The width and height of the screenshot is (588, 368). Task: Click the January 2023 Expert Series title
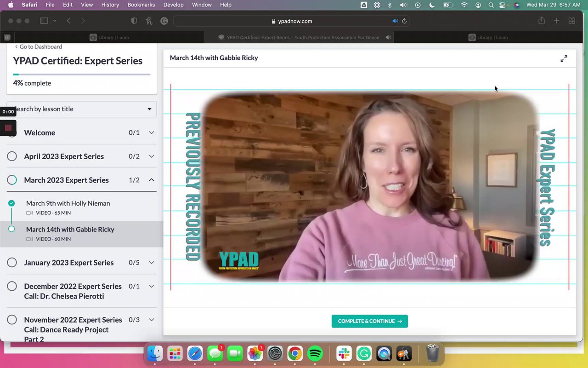tap(69, 263)
